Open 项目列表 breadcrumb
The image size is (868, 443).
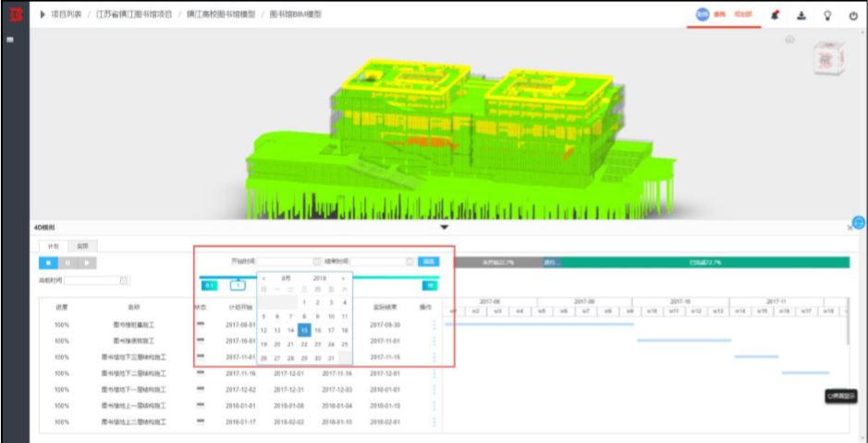click(67, 15)
